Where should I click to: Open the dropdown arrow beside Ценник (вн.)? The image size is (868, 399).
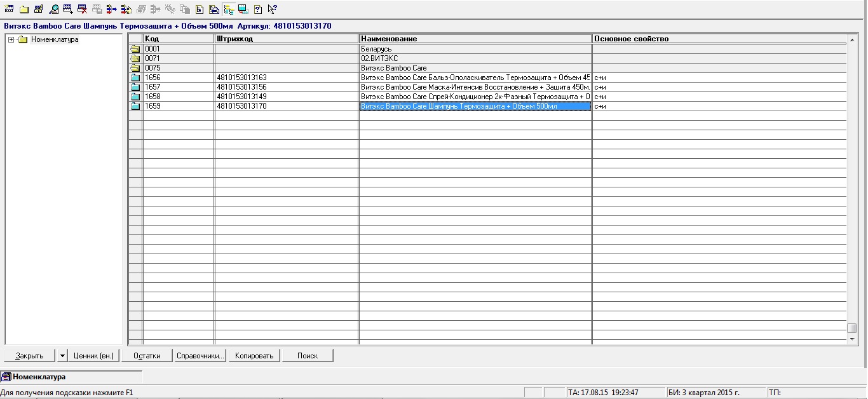pos(62,356)
